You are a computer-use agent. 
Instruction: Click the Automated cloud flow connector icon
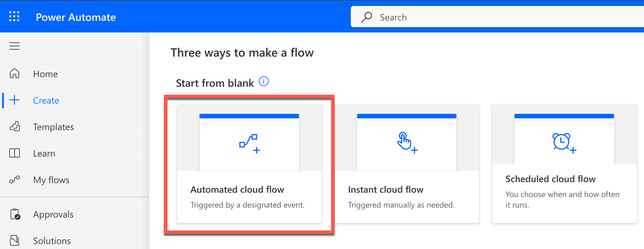coord(250,144)
